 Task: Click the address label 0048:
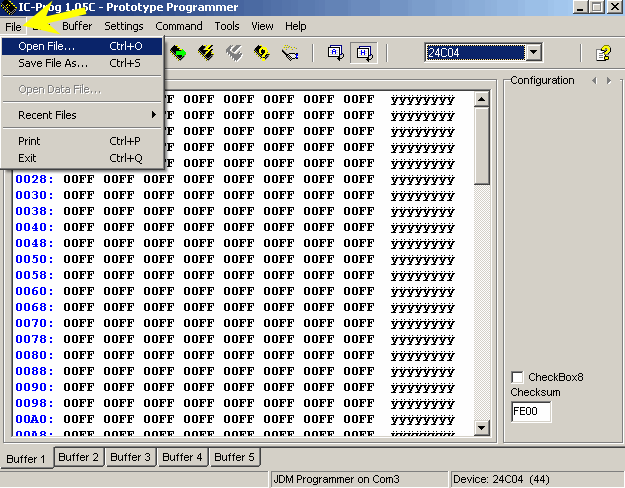34,243
